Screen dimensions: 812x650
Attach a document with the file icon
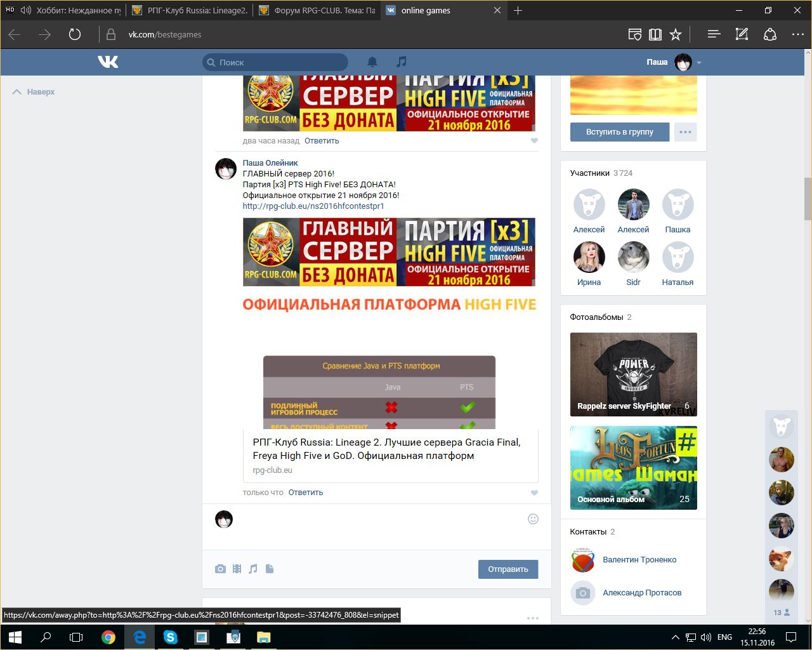click(270, 569)
